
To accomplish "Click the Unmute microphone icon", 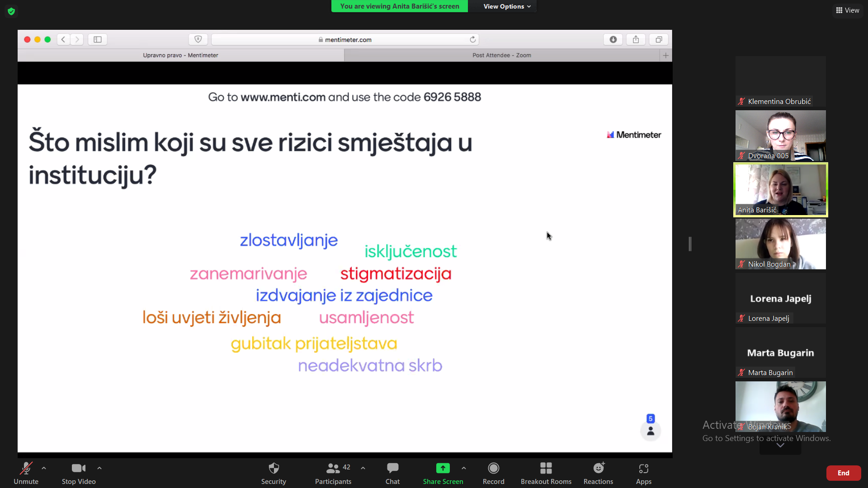I will tap(26, 469).
